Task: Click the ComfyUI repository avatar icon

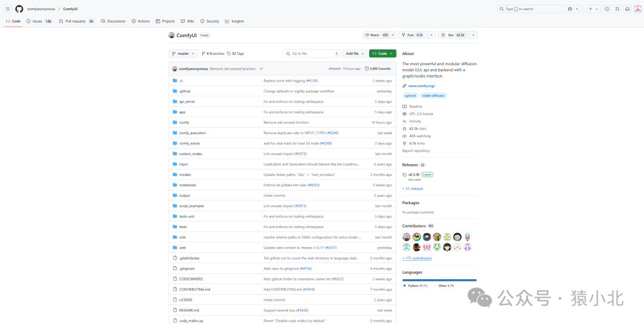Action: click(x=172, y=35)
